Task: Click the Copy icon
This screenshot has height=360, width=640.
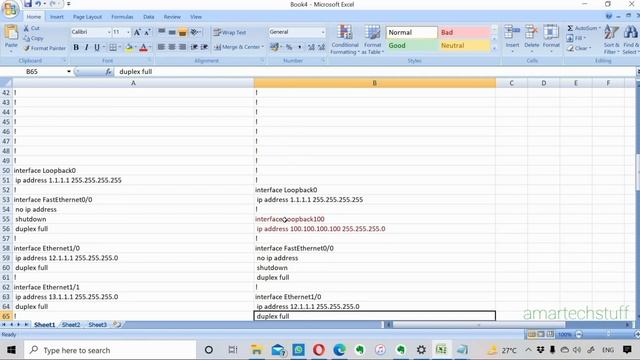Action: 33,38
